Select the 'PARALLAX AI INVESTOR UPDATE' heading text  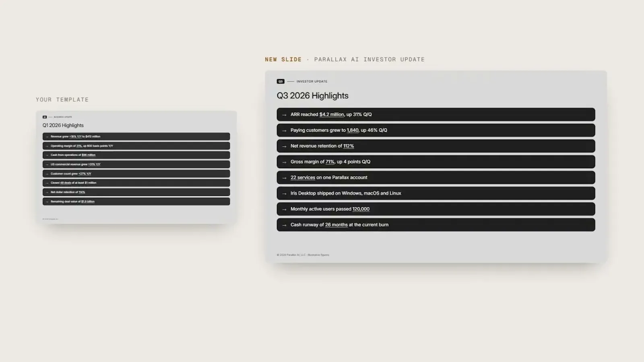pyautogui.click(x=369, y=59)
